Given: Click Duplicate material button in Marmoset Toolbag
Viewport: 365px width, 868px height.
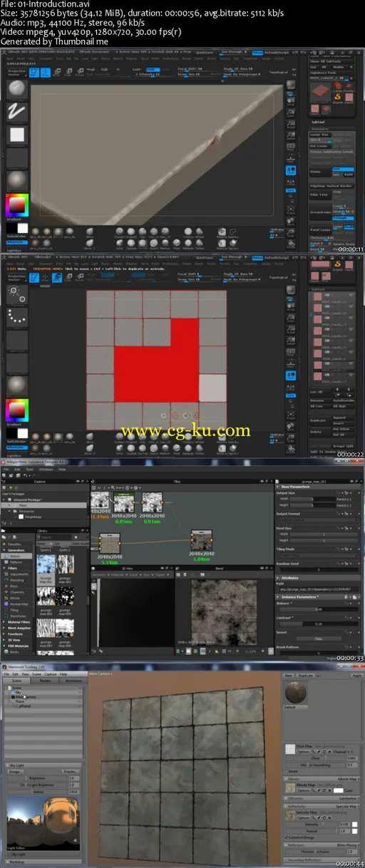Looking at the screenshot, I should click(x=305, y=676).
